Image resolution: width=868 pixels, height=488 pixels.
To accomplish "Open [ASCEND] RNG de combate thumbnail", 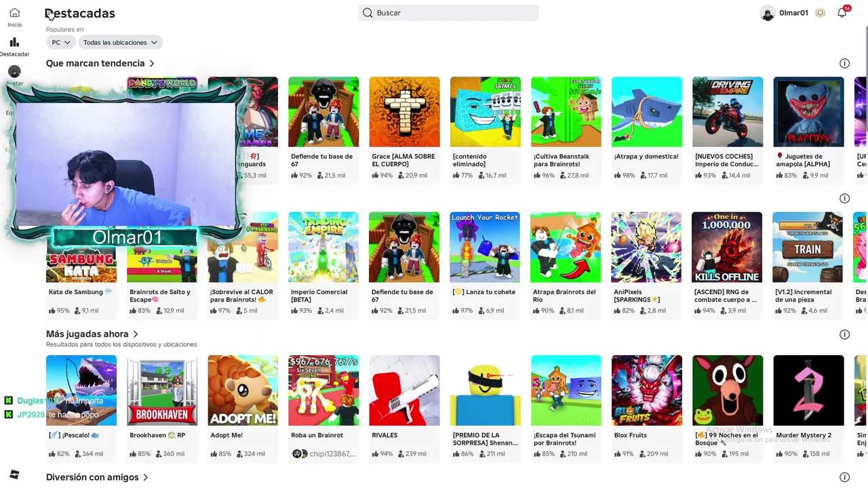I will (727, 247).
